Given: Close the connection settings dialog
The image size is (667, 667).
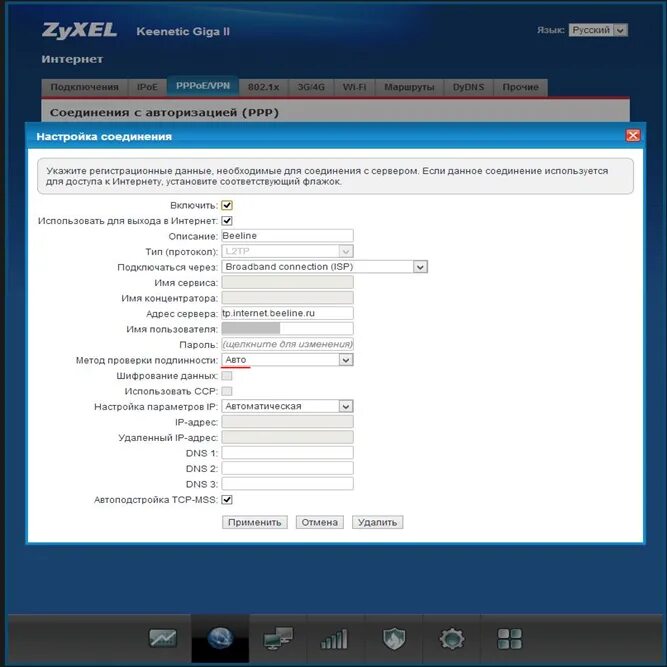Looking at the screenshot, I should [x=633, y=136].
